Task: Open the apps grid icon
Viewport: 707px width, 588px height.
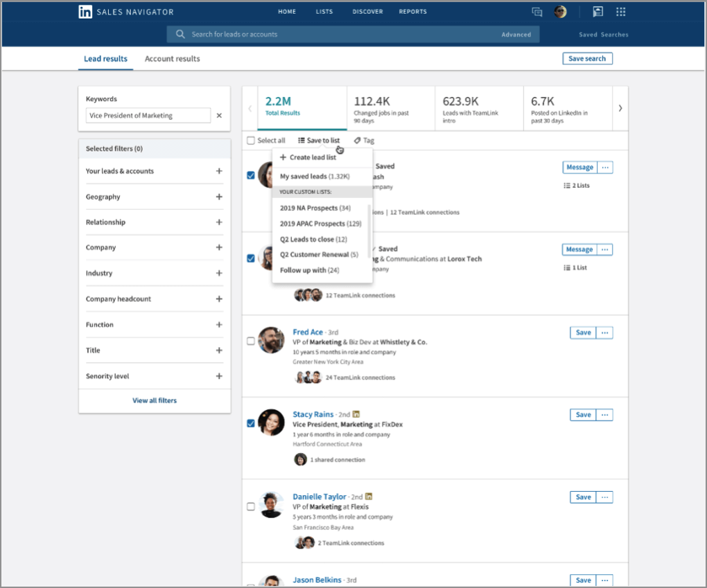Action: (x=620, y=12)
